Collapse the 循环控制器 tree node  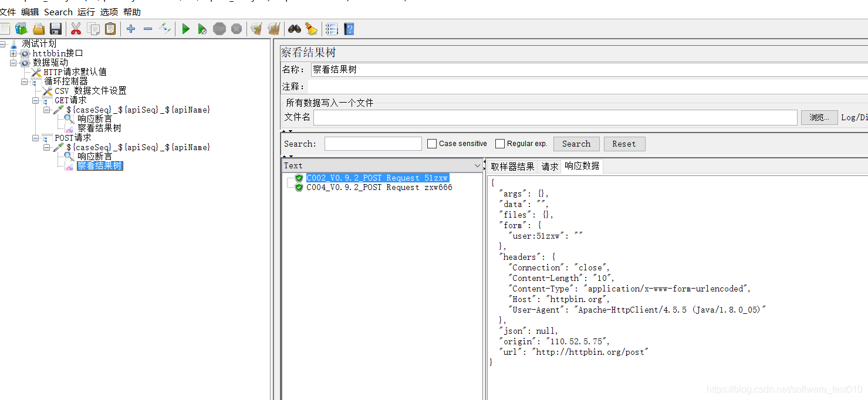(x=24, y=82)
